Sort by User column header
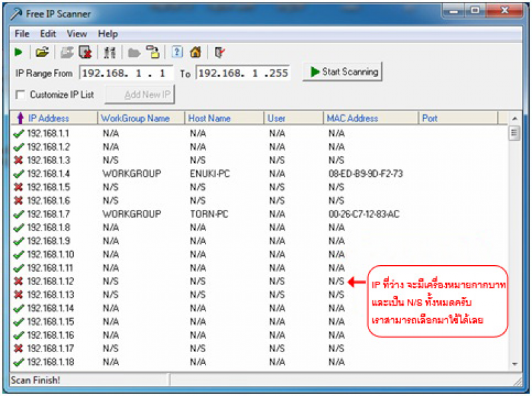This screenshot has width=532, height=396. [x=293, y=118]
